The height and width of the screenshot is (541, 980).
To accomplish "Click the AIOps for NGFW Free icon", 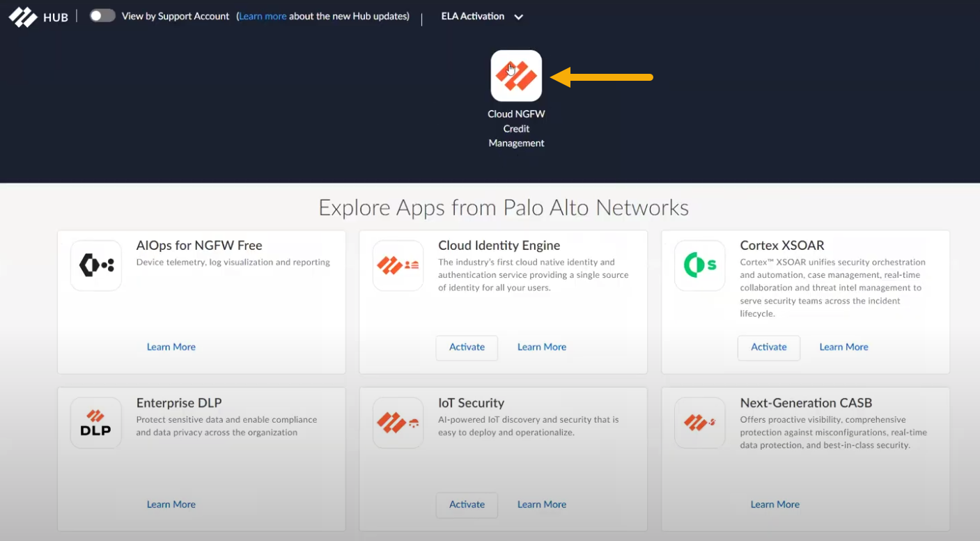I will pos(96,265).
